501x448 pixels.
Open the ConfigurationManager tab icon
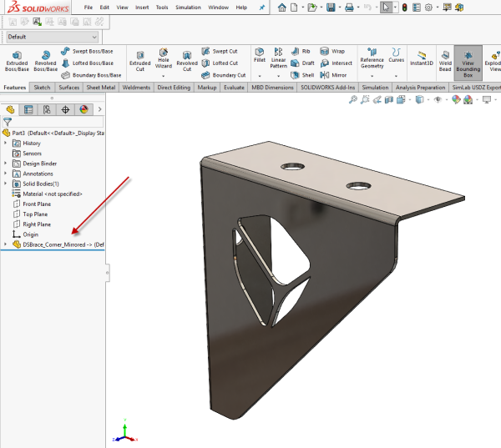coord(47,109)
